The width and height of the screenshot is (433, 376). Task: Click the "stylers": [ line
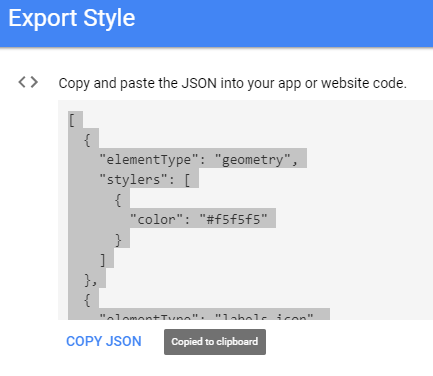[145, 179]
